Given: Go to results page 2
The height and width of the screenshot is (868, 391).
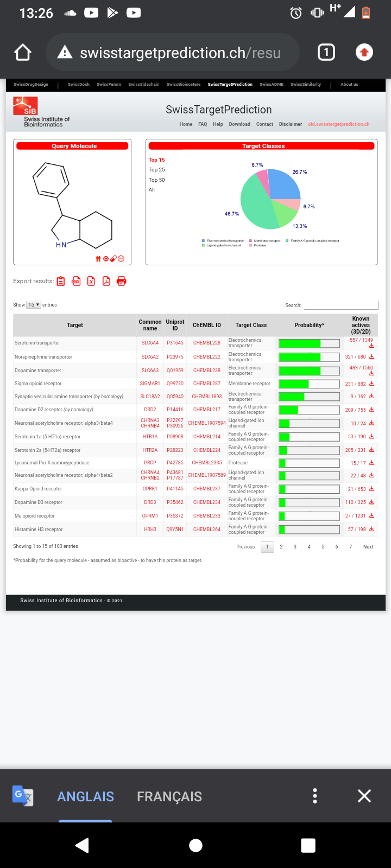Looking at the screenshot, I should pyautogui.click(x=281, y=547).
